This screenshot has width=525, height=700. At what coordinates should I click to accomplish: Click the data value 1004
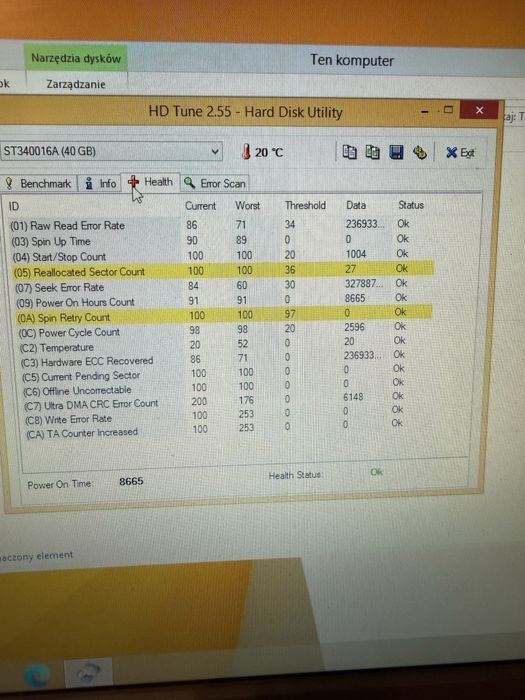[x=356, y=254]
